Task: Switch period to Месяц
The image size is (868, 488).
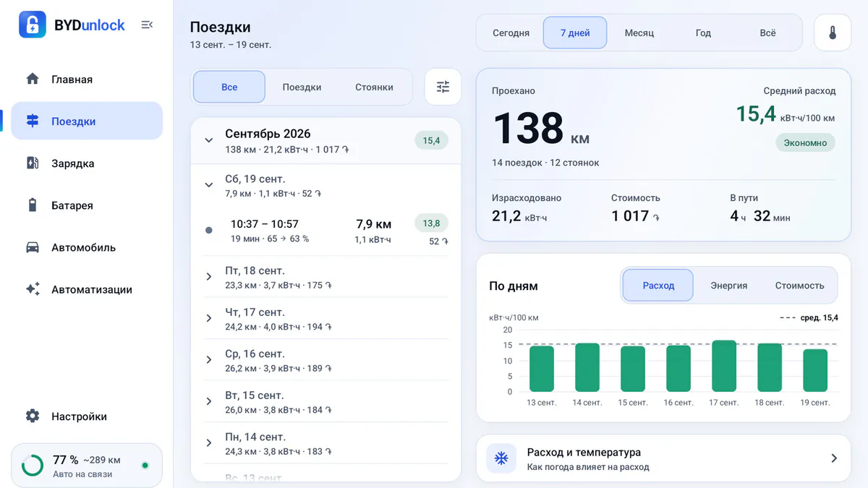Action: point(639,33)
